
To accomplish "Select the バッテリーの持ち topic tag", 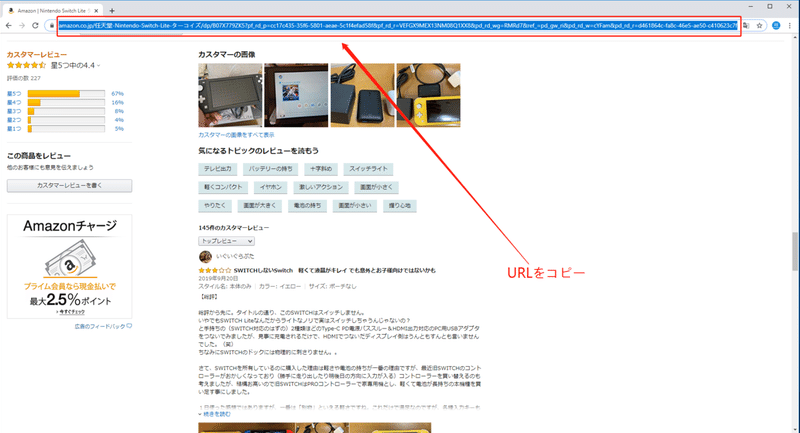I will [x=271, y=169].
